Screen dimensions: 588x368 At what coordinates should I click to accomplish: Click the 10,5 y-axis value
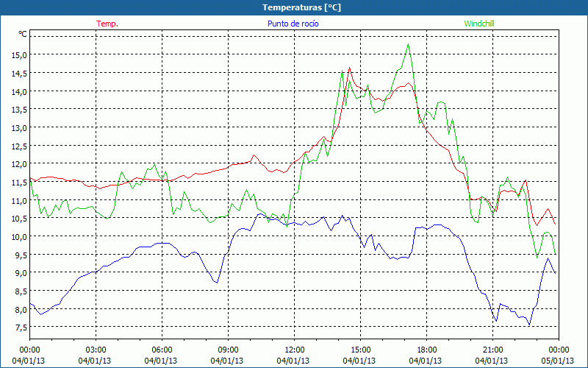[x=20, y=219]
